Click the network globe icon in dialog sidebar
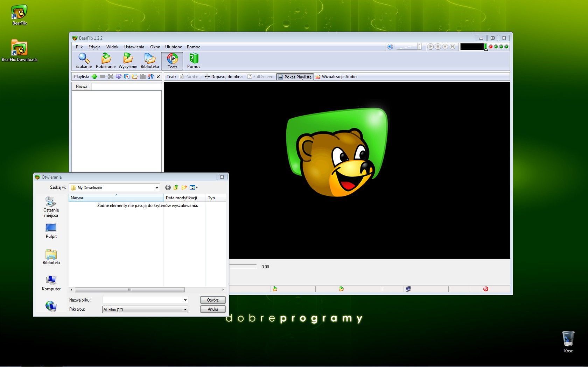588x367 pixels. click(51, 306)
